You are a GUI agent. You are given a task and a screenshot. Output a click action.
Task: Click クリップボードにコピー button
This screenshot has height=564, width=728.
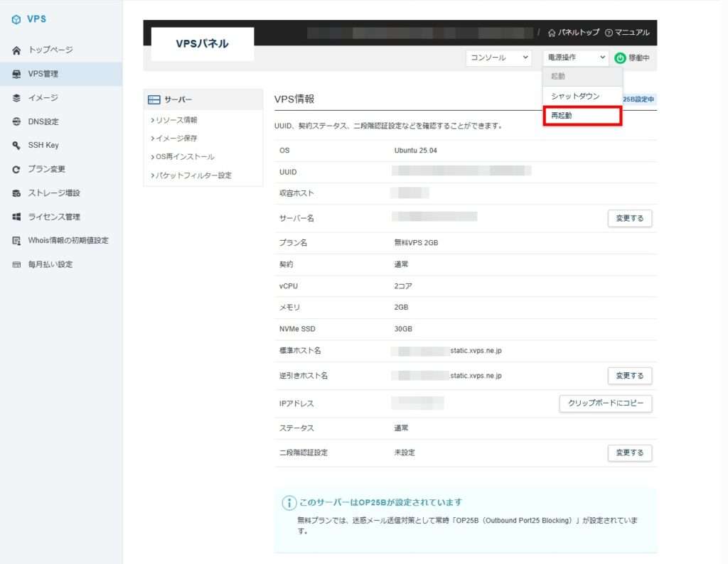pos(605,403)
